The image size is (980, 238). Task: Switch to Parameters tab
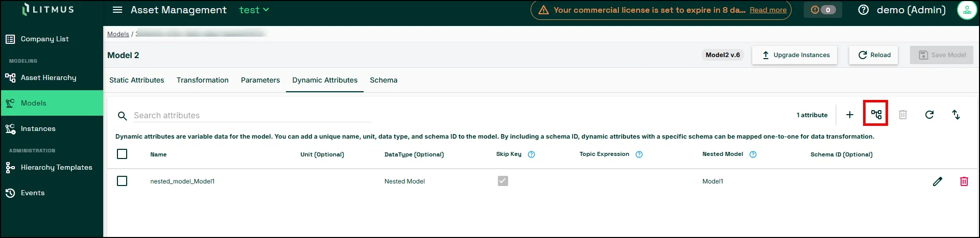pyautogui.click(x=260, y=80)
